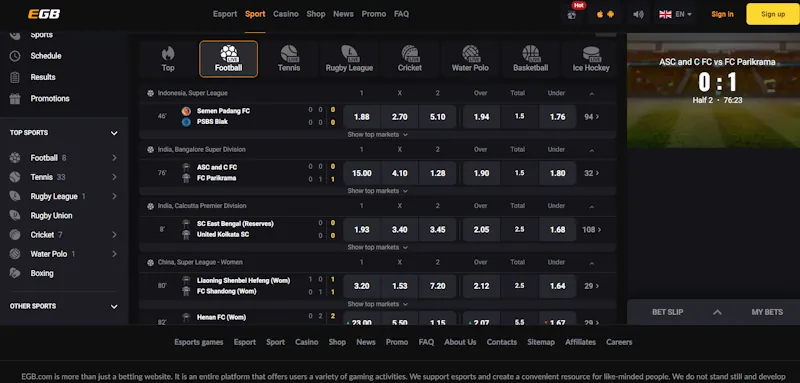Open the Ice Hockey category

click(591, 59)
